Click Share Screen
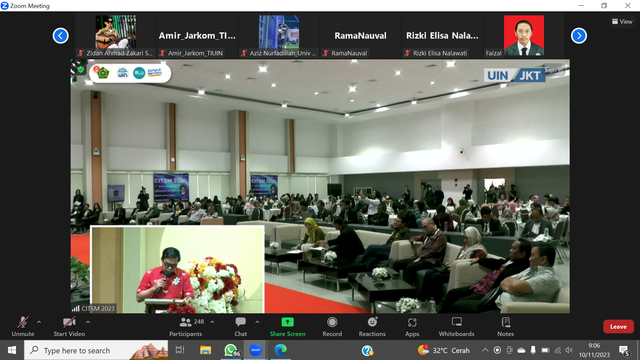Viewport: 640px width, 360px height. click(x=287, y=327)
